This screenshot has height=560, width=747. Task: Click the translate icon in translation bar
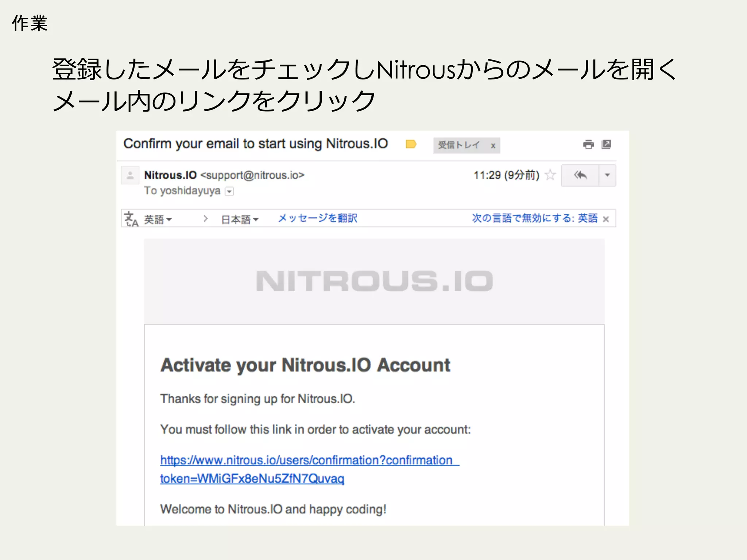(131, 219)
